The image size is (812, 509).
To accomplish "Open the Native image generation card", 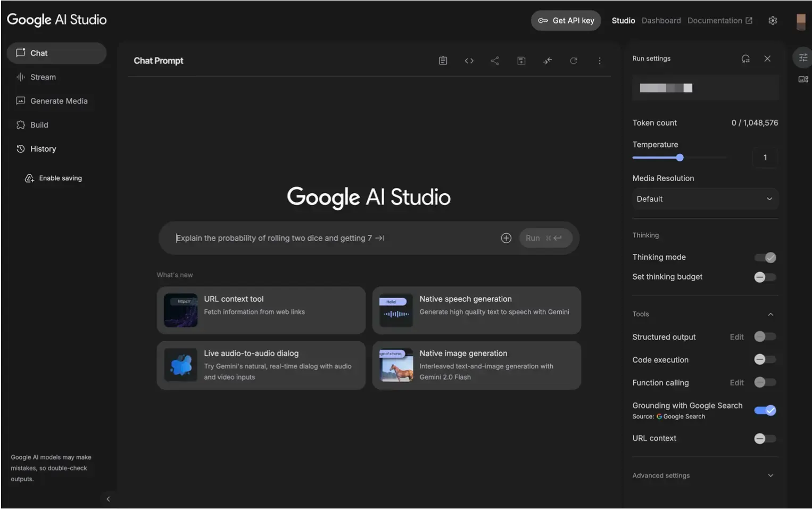I will (476, 365).
